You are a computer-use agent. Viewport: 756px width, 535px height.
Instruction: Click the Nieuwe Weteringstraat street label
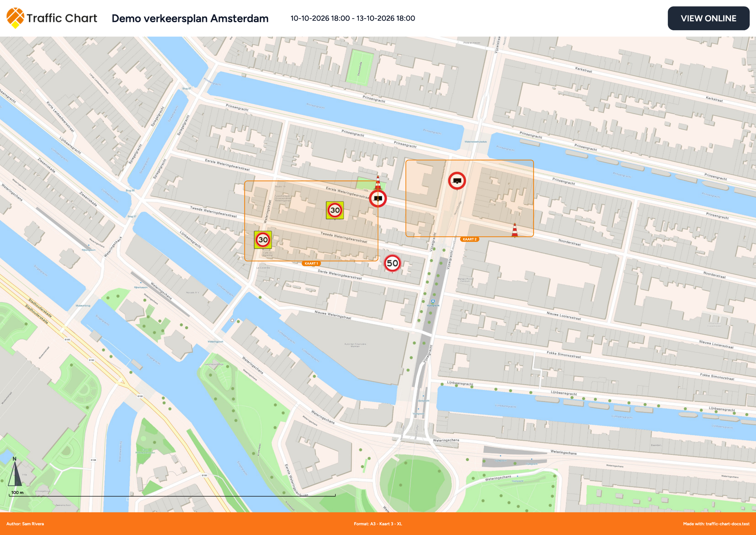pyautogui.click(x=333, y=315)
